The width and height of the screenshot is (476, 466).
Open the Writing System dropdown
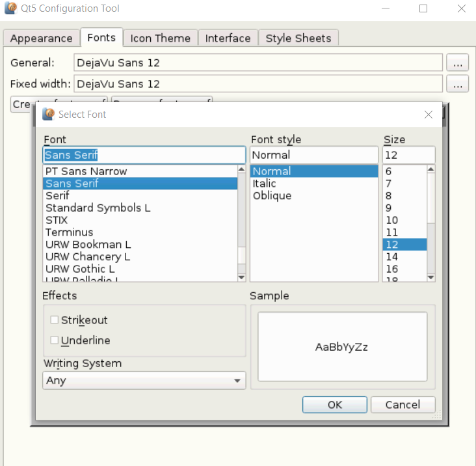pos(144,381)
